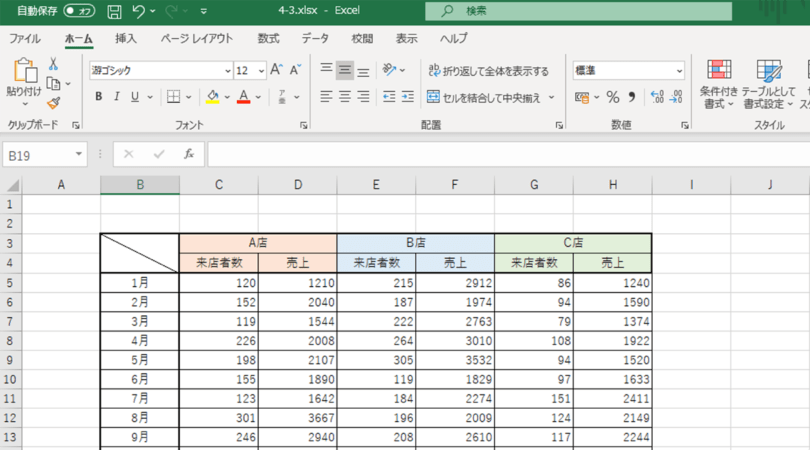810x450 pixels.
Task: Open the 游ゴシック font name dropdown
Action: (227, 71)
